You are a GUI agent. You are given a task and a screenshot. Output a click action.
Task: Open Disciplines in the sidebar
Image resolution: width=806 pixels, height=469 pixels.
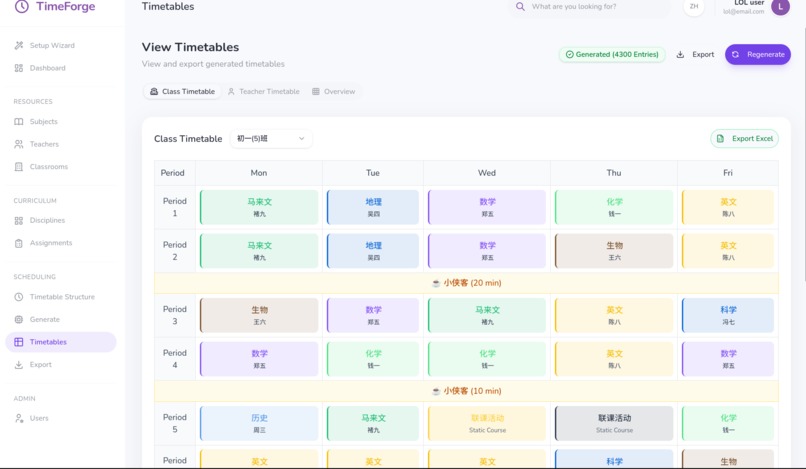(x=61, y=220)
